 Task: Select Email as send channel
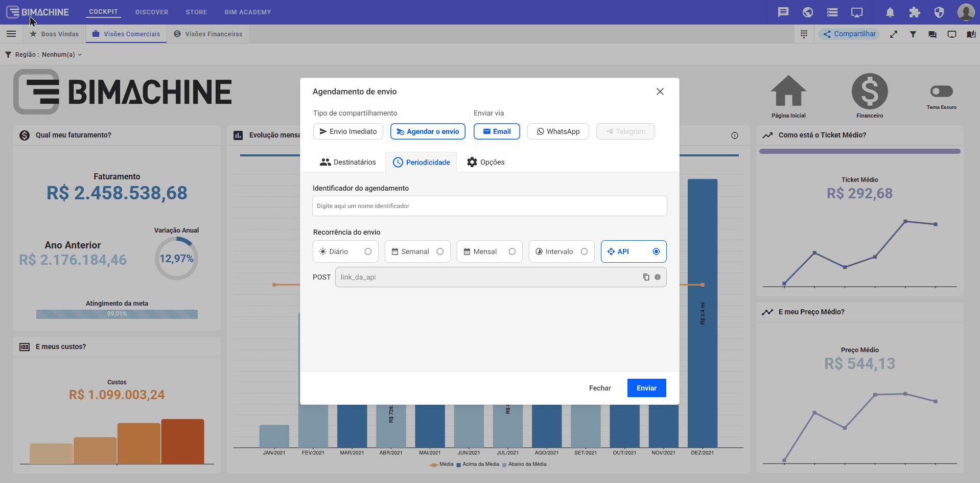(497, 131)
